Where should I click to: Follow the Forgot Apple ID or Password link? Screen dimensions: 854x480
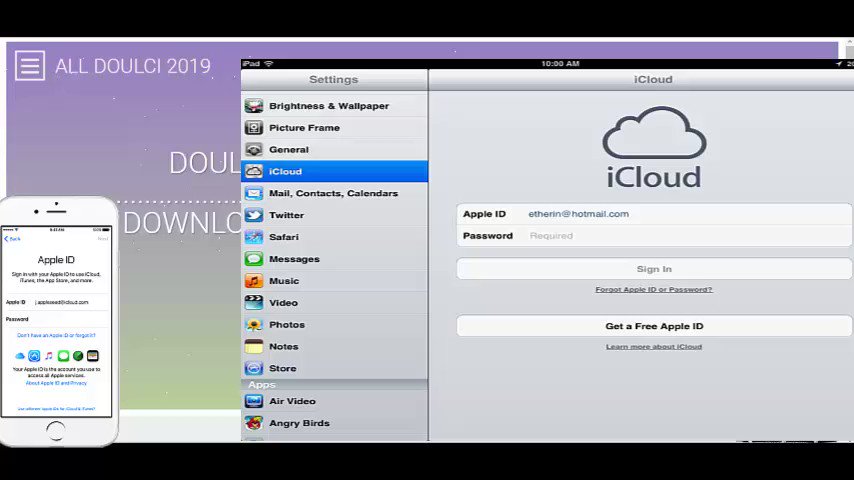coord(654,289)
